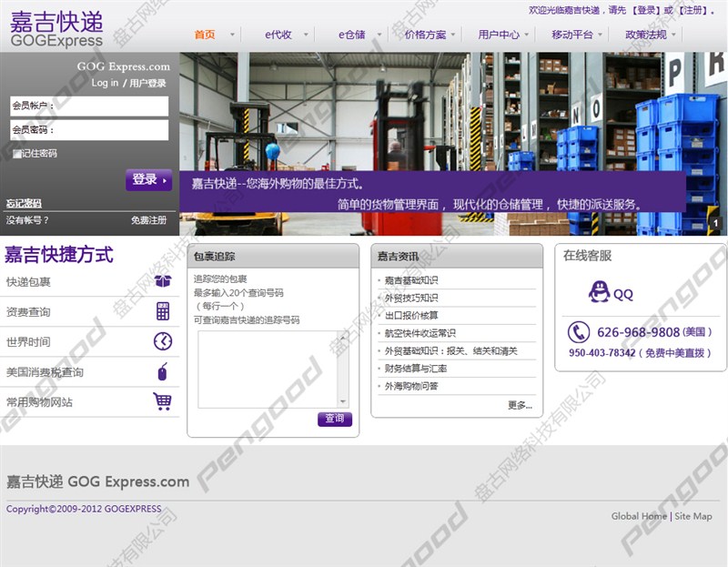Click the QQ penguin icon
728x567 pixels.
pyautogui.click(x=599, y=292)
